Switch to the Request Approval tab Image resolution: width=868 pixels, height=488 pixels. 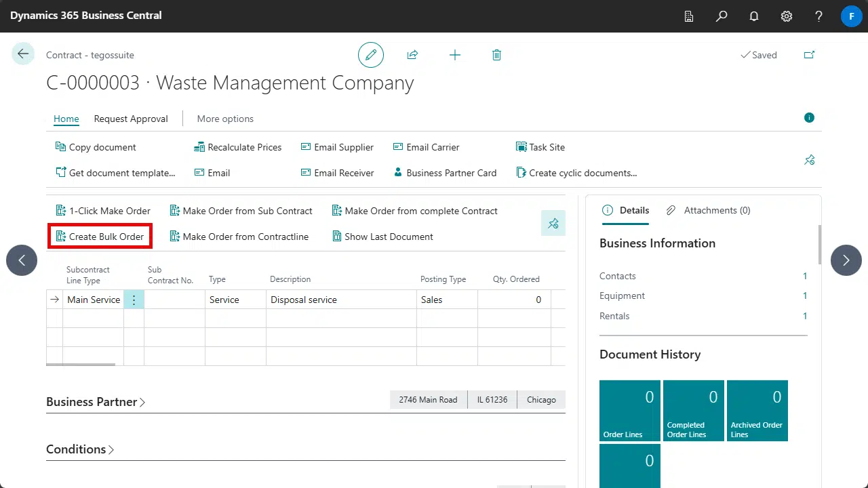(130, 119)
